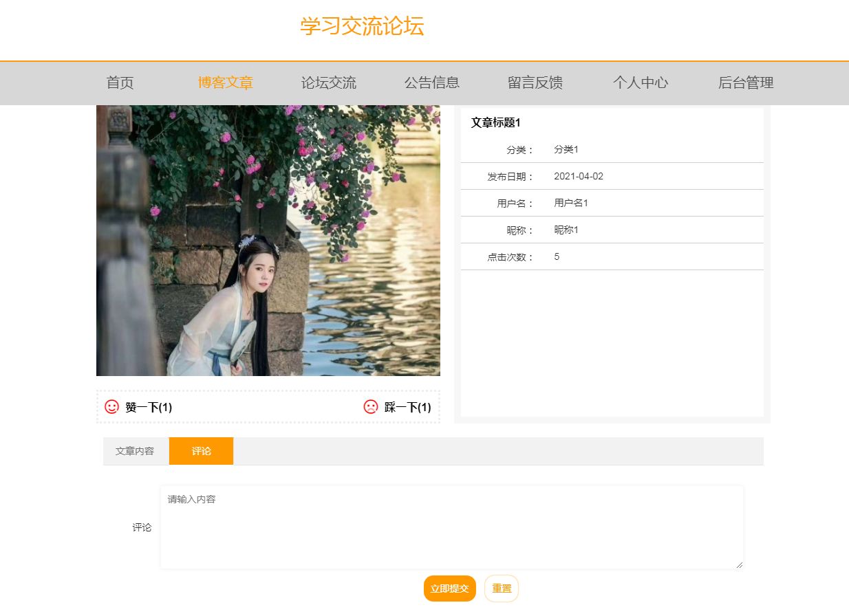The width and height of the screenshot is (849, 616).
Task: Open the 首页 navigation item
Action: (120, 82)
